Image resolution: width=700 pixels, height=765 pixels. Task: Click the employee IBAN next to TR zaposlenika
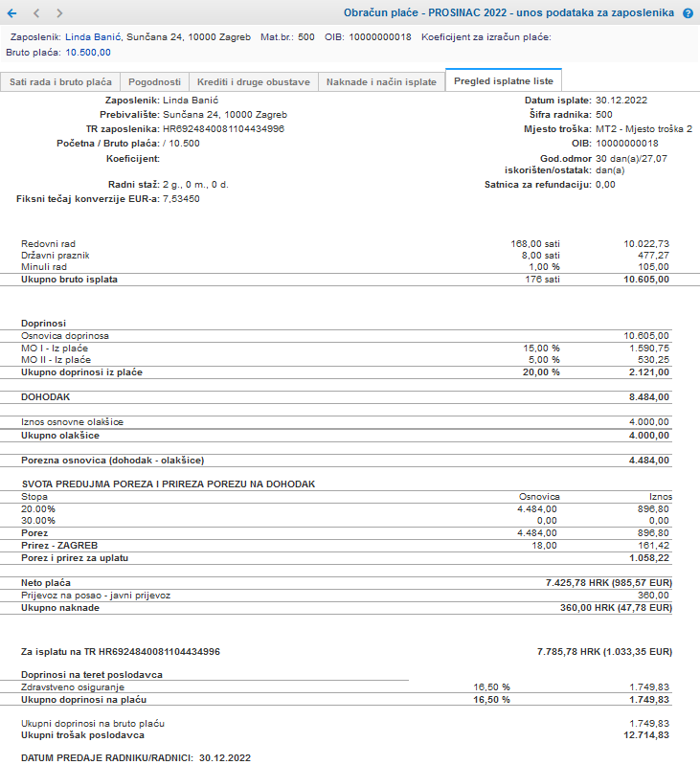click(x=223, y=128)
